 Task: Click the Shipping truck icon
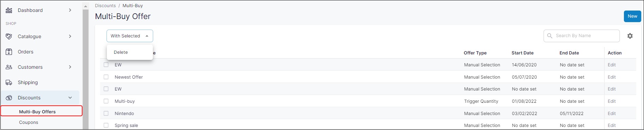pos(9,82)
